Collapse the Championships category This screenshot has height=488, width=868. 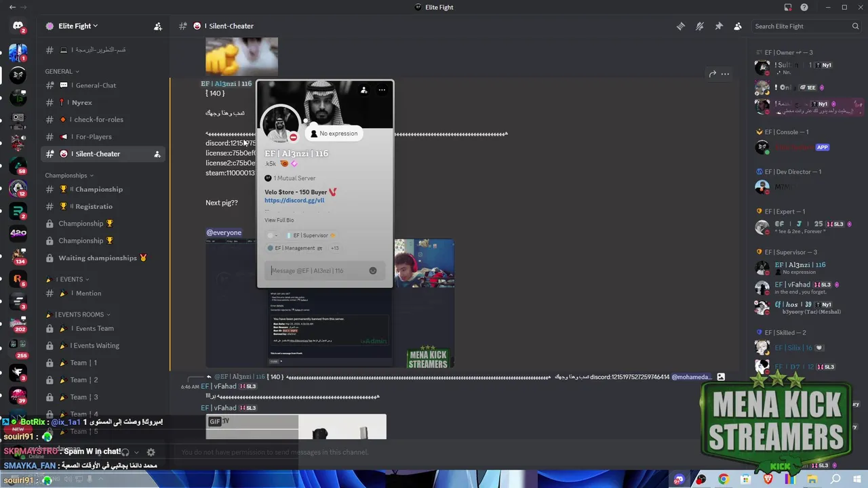(70, 176)
